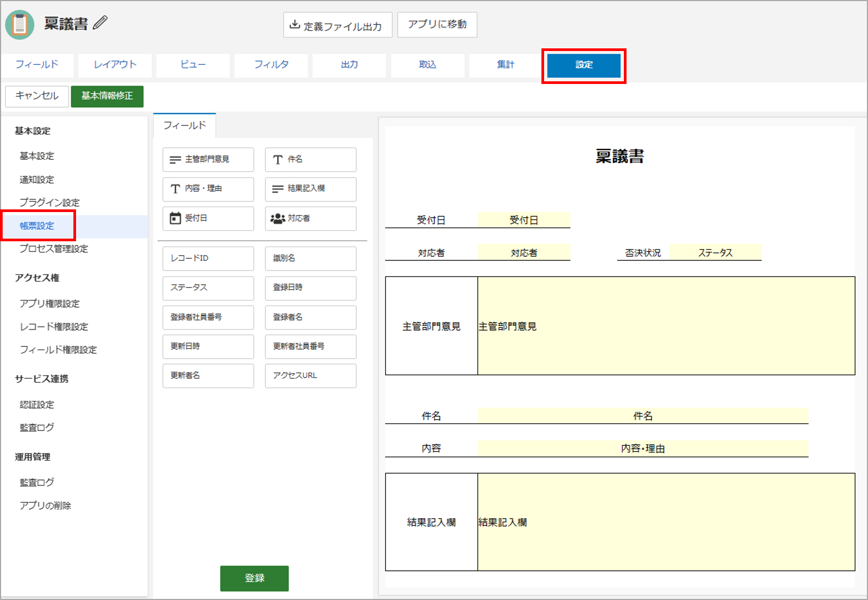Click the キャンセル button

(x=37, y=96)
